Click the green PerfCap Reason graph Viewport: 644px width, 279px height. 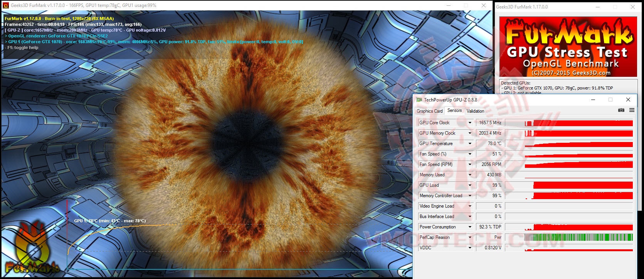[569, 237]
